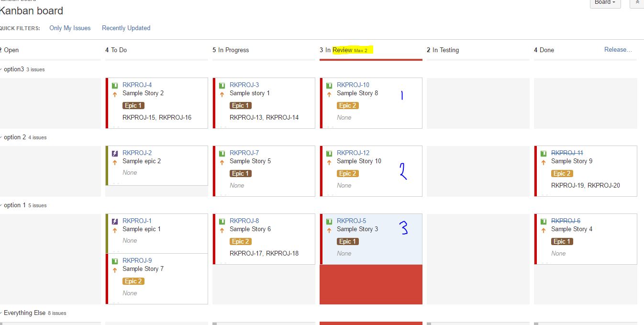
Task: Apply the Only My Issues quick filter
Action: coord(70,28)
